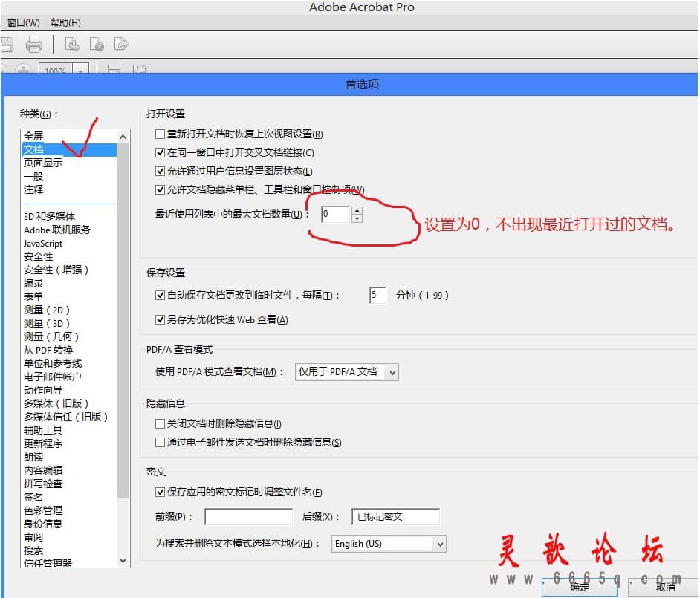Screen dimensions: 700x598
Task: Decrease recent documents count with down arrow
Action: [357, 218]
